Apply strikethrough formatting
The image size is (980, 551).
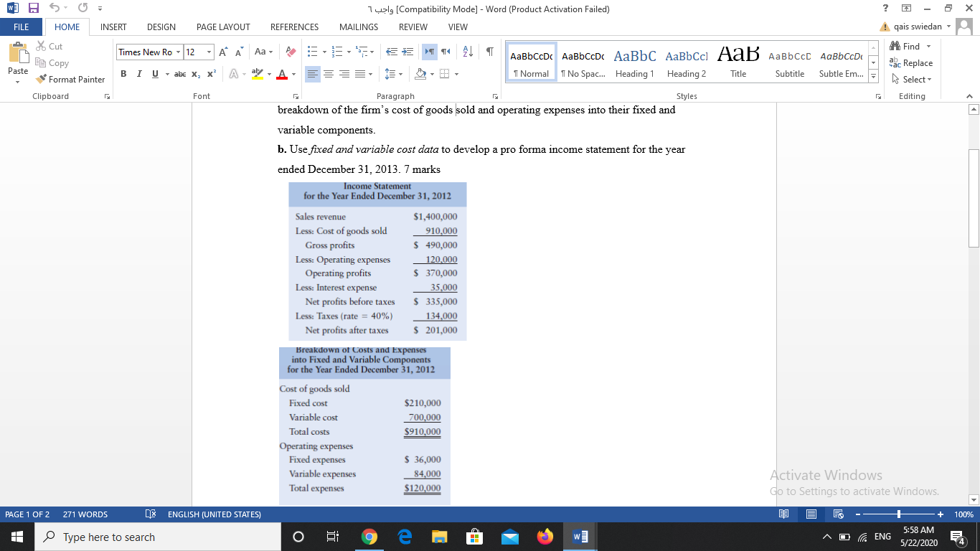pyautogui.click(x=179, y=73)
